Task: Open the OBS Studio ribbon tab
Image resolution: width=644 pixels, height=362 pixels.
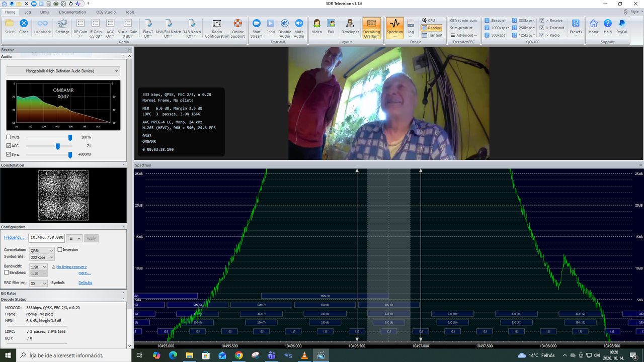Action: [106, 12]
